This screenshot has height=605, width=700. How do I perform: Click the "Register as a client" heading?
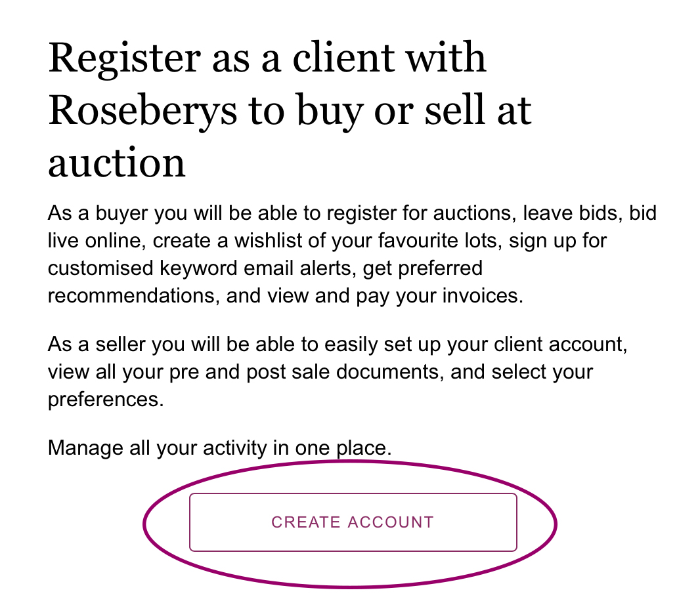point(267,58)
